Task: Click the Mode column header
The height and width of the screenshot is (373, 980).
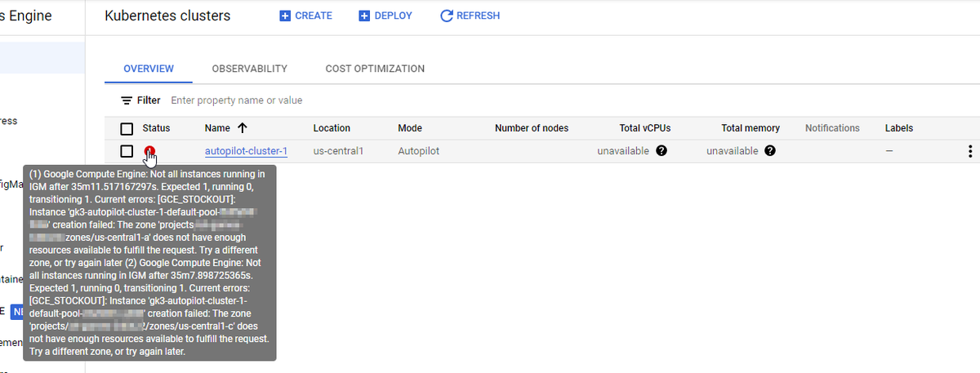Action: tap(409, 128)
